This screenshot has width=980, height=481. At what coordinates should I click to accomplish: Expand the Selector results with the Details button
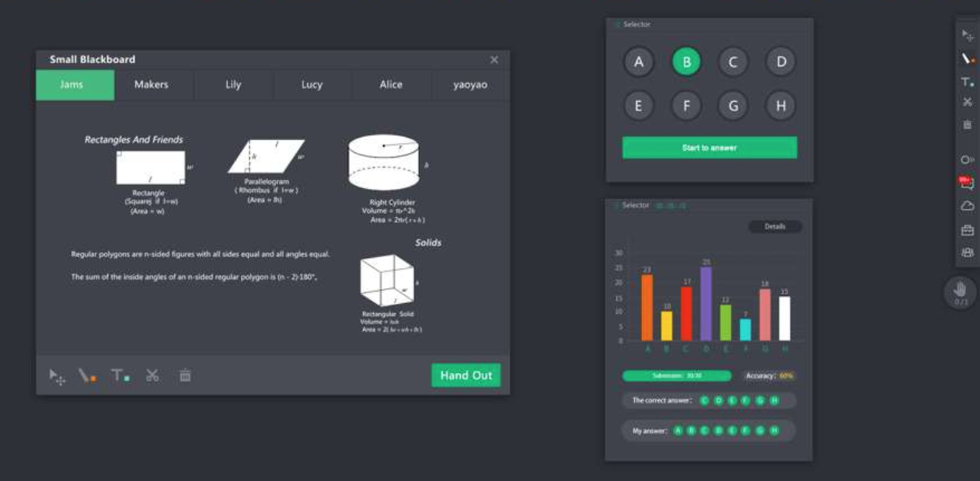[x=775, y=225]
